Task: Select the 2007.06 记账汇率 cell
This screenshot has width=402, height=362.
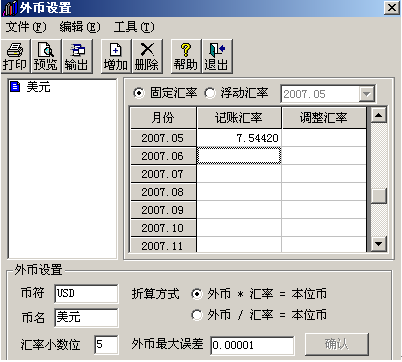Action: coord(239,156)
